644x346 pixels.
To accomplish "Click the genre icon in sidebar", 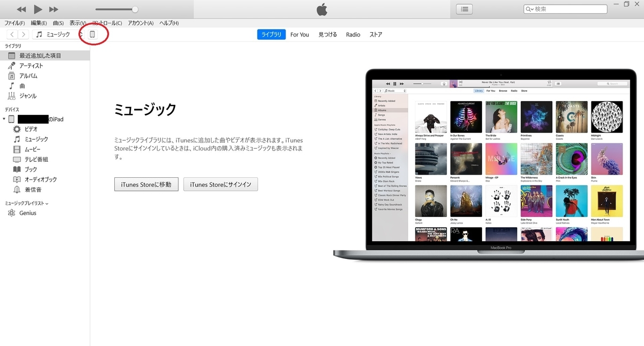I will coord(12,96).
